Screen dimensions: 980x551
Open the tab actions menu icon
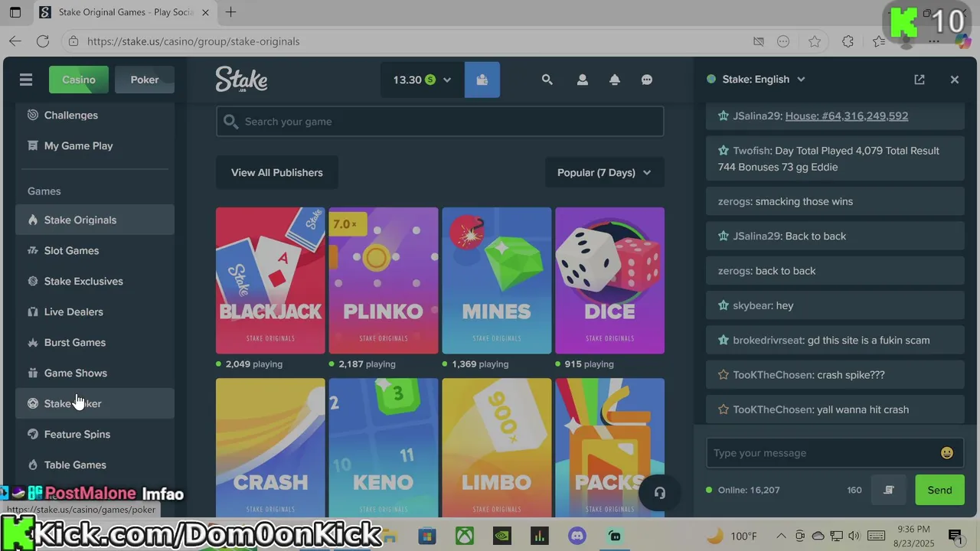point(15,12)
